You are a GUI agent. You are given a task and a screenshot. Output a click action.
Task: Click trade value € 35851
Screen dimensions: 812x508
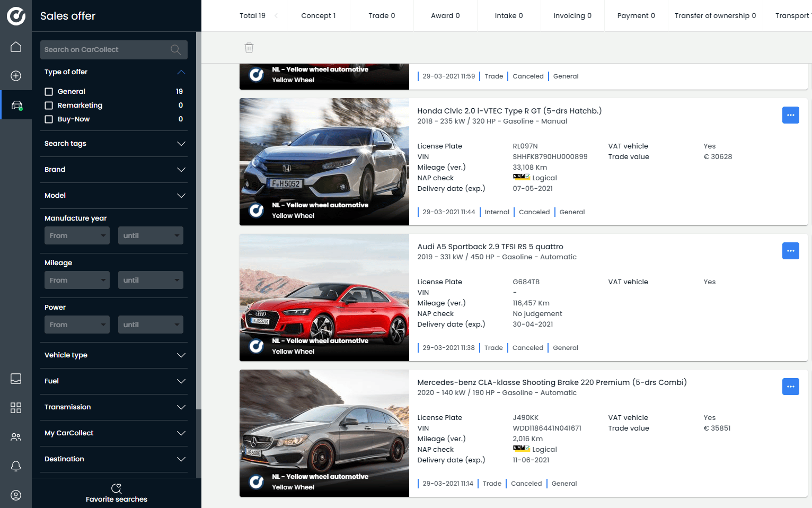(x=717, y=428)
